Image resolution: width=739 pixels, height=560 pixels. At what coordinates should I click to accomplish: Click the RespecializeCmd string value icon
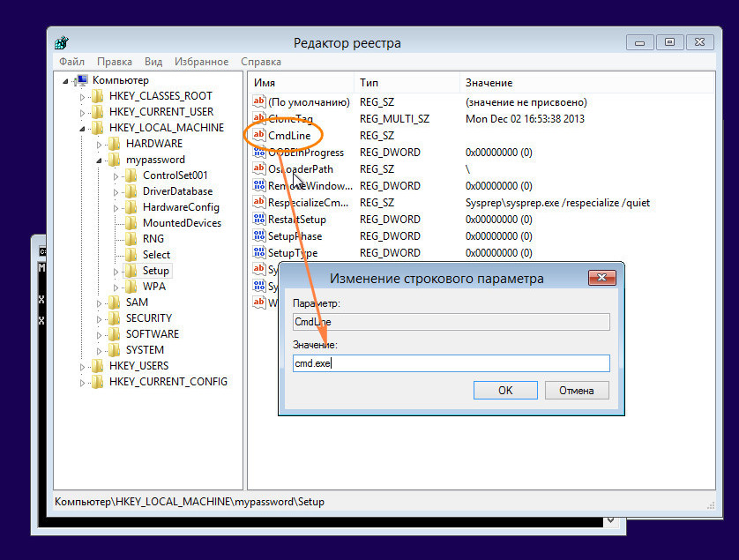click(259, 203)
